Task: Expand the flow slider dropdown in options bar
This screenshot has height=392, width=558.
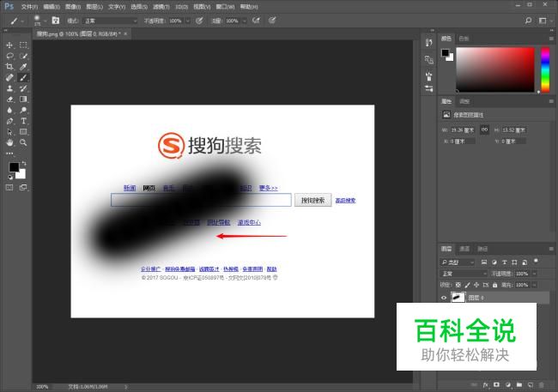Action: 244,21
